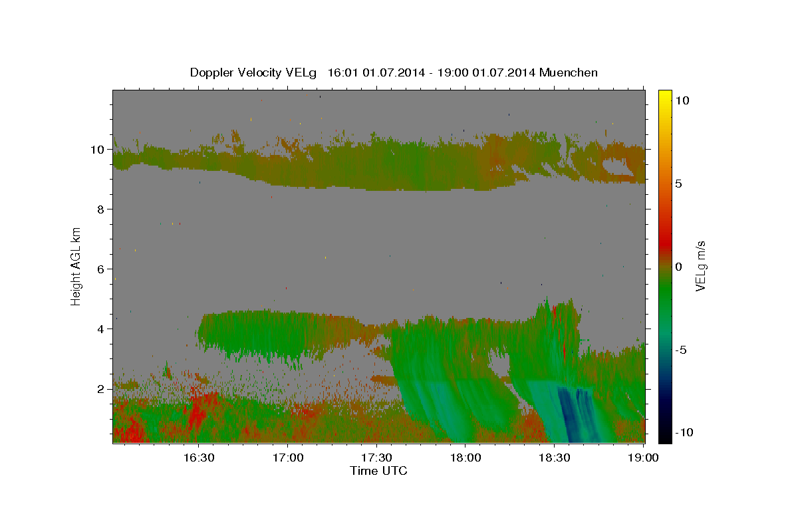This screenshot has width=798, height=532.
Task: Click the yellow top end of the colorbar
Action: (x=665, y=96)
